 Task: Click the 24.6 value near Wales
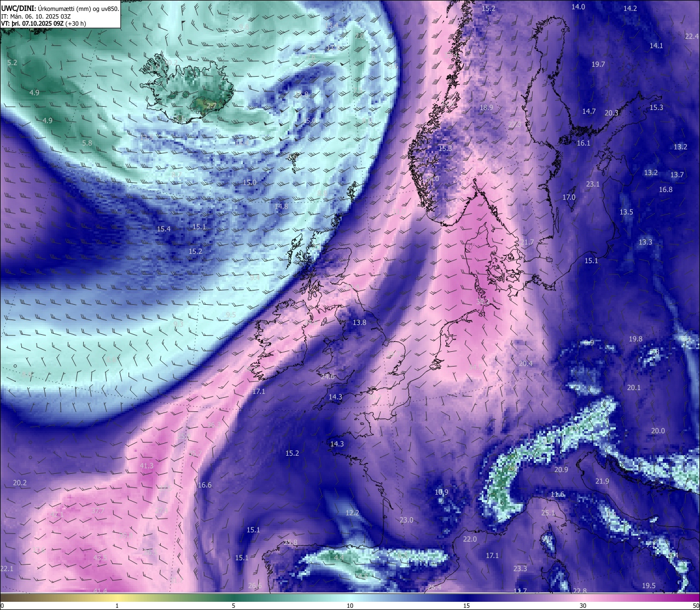click(x=328, y=376)
